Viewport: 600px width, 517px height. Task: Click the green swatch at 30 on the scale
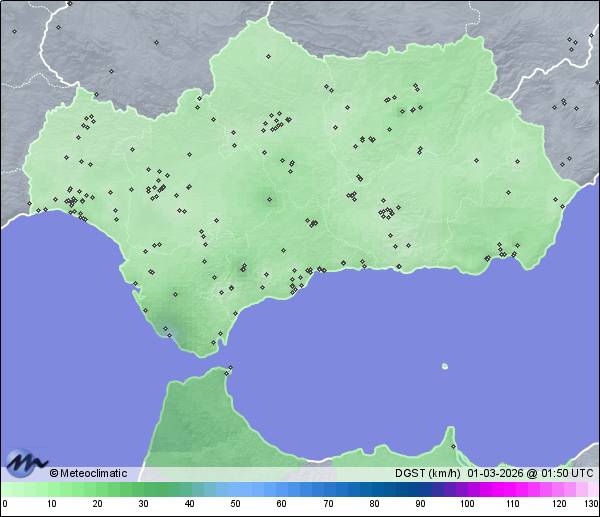click(143, 489)
